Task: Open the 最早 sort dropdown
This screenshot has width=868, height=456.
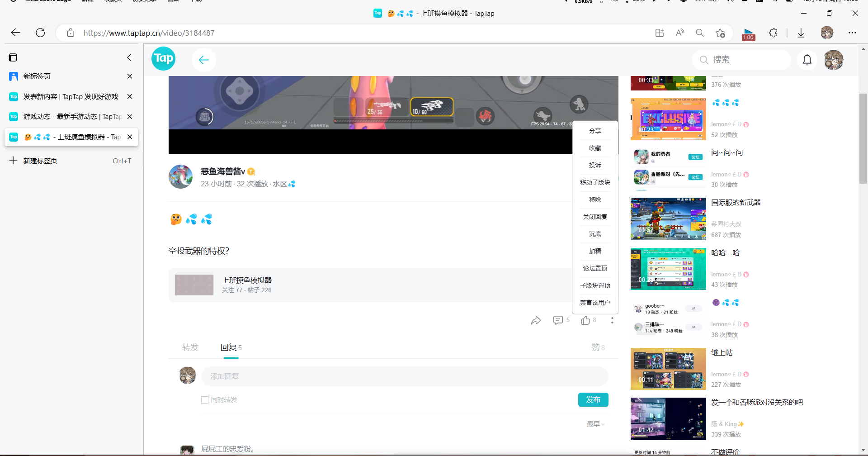Action: click(595, 424)
